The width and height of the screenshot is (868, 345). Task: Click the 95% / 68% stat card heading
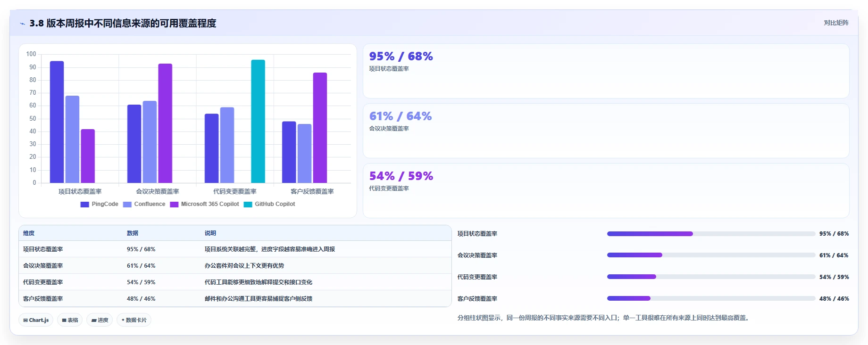401,57
